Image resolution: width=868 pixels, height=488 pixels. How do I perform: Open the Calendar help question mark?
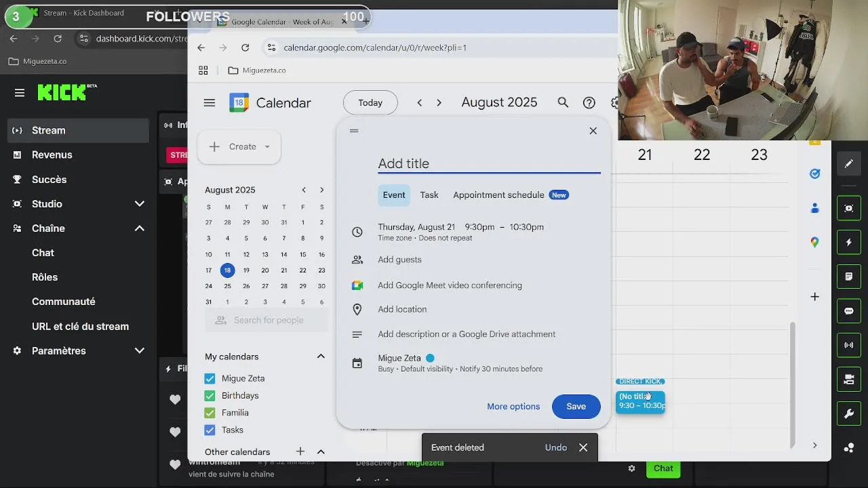pyautogui.click(x=589, y=103)
